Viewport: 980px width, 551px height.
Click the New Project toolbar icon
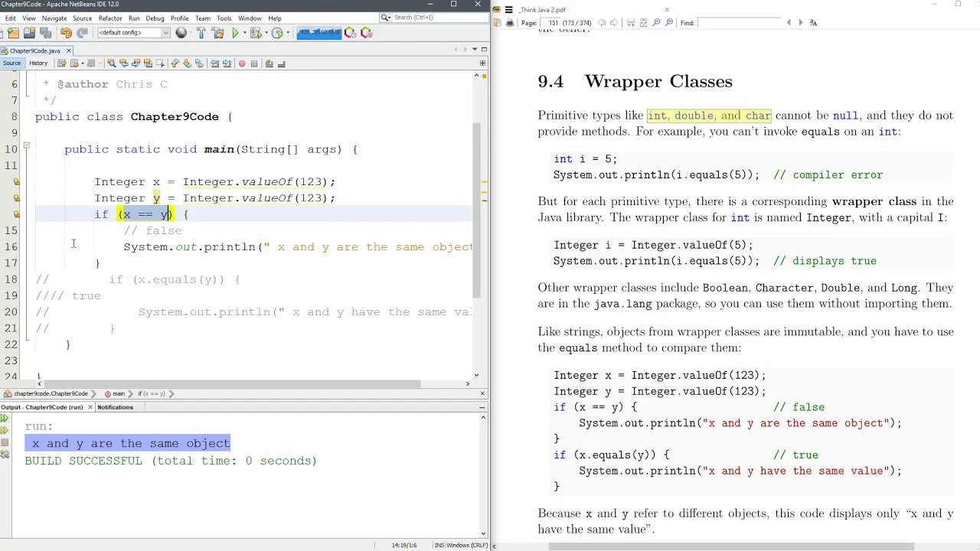(13, 33)
